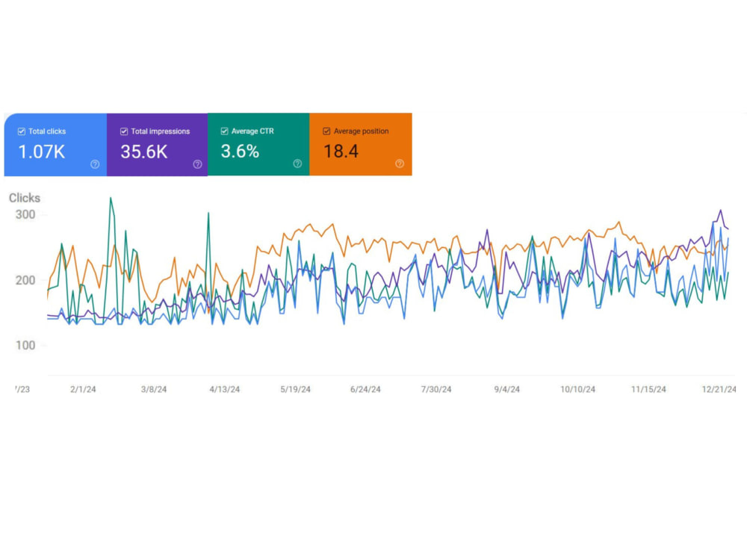
Task: Click the 200 y-axis label
Action: click(x=25, y=281)
